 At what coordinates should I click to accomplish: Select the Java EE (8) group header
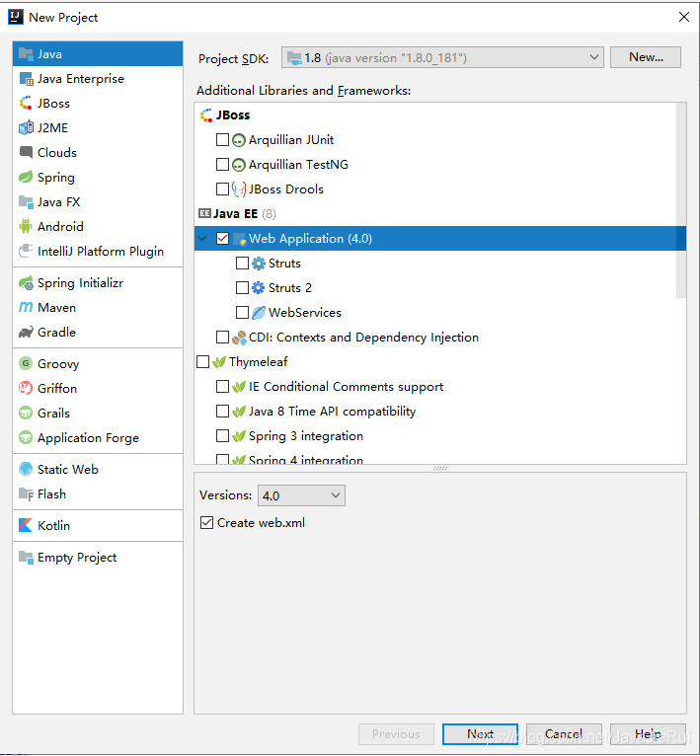pos(237,213)
